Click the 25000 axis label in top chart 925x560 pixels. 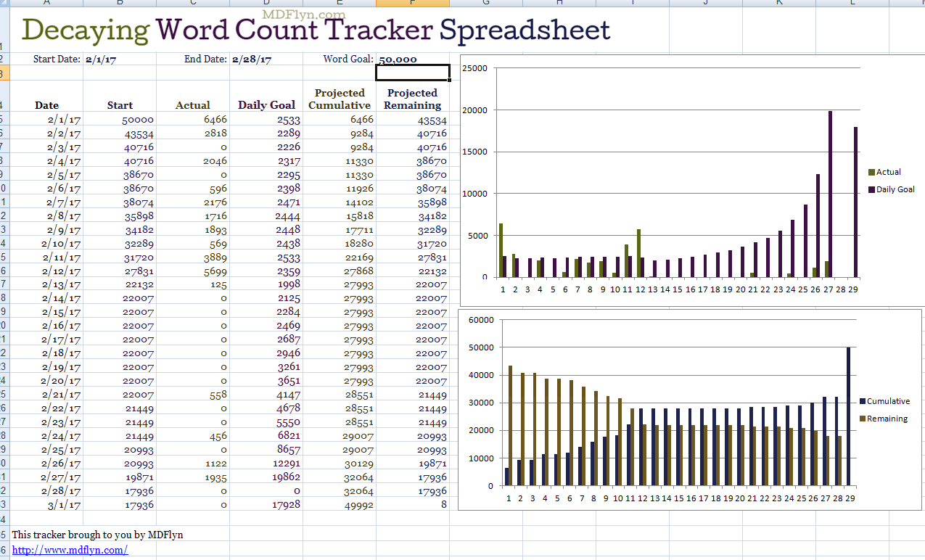pos(474,68)
